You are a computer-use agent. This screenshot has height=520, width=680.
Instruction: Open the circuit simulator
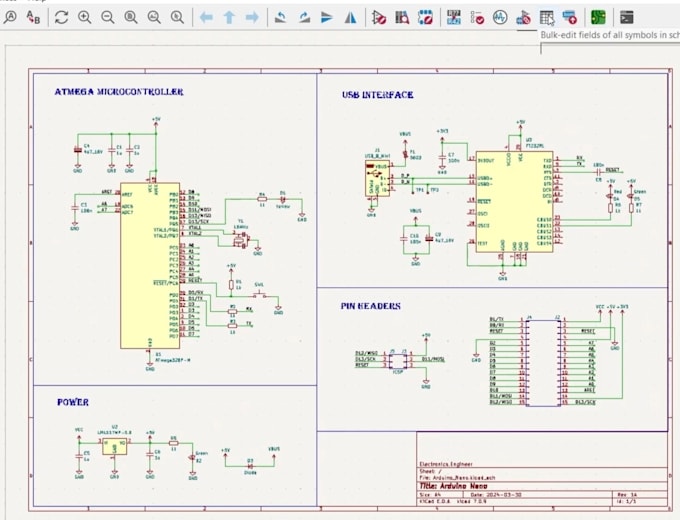point(500,17)
